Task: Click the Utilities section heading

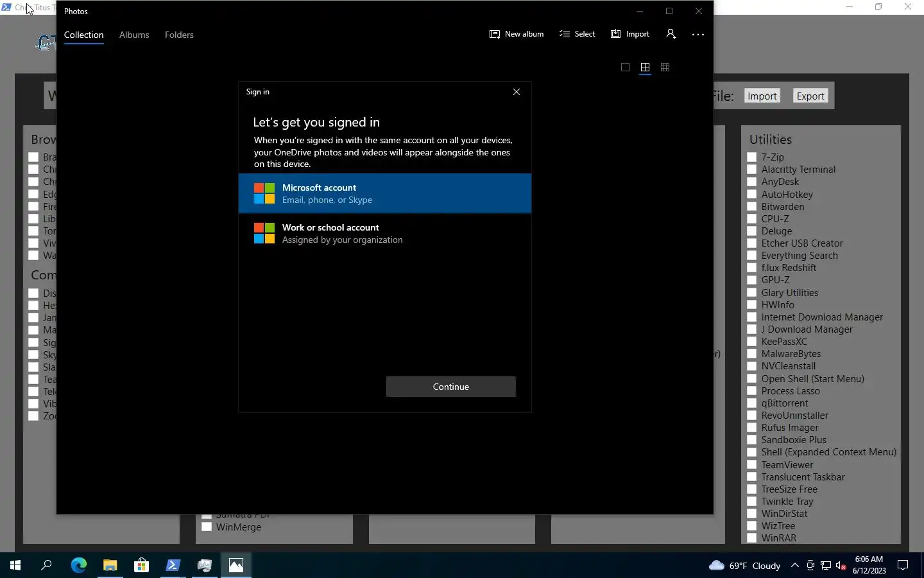Action: pos(770,139)
